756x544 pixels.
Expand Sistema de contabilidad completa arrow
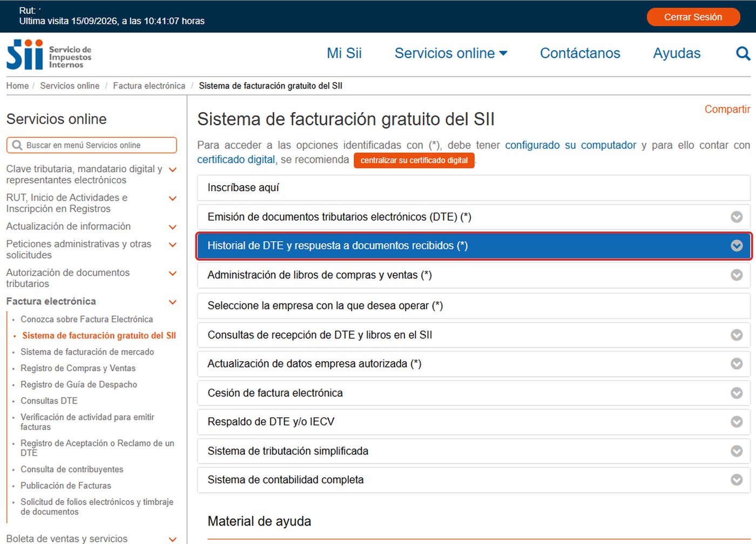coord(737,479)
